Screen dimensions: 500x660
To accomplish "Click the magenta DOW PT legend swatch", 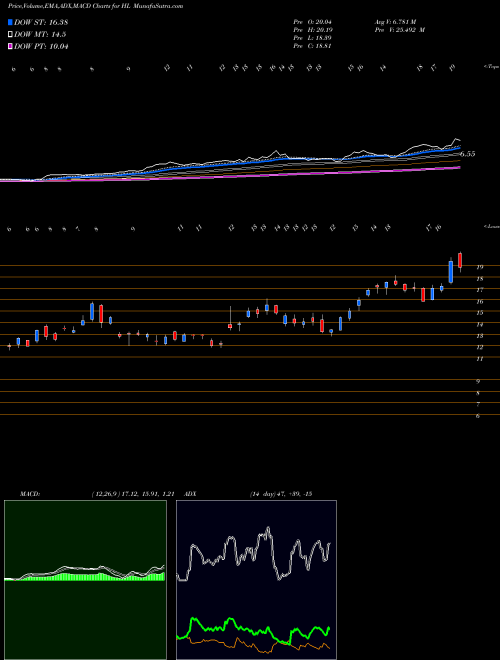I will [x=11, y=46].
